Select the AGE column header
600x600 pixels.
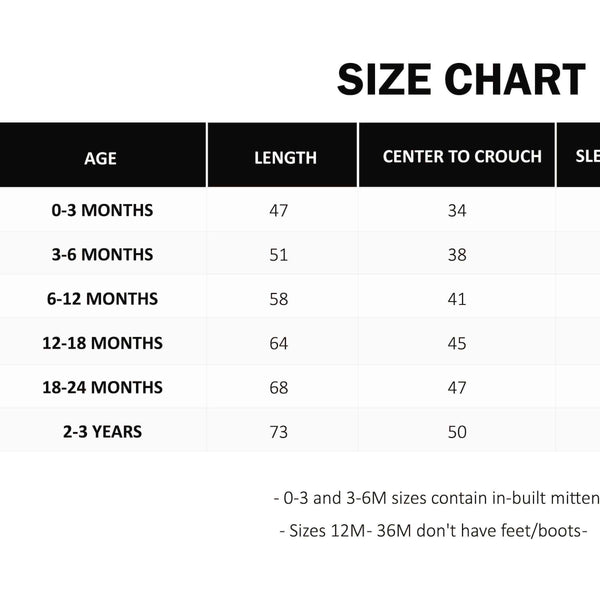(x=101, y=157)
